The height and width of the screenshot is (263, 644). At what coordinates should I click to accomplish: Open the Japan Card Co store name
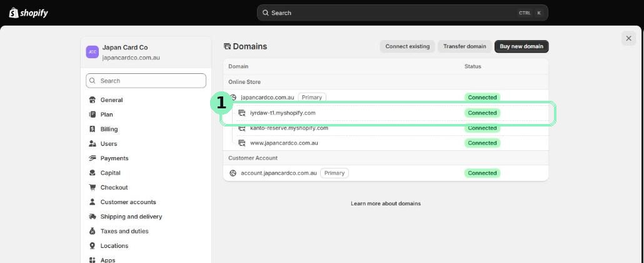125,48
